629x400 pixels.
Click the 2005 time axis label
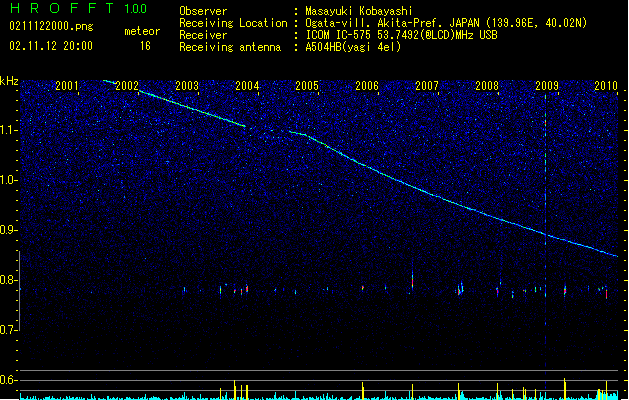[307, 85]
